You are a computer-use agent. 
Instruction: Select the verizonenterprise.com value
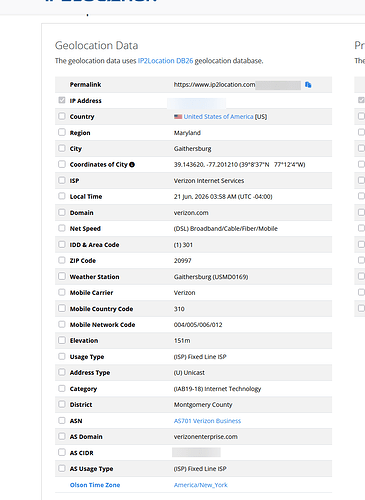(205, 437)
